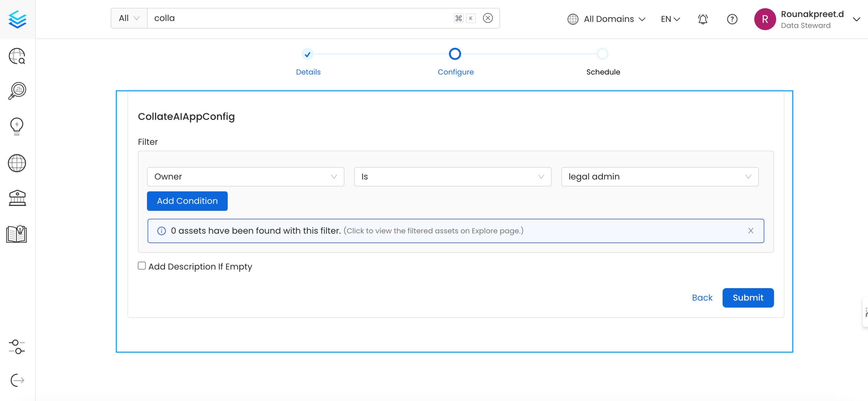Open notifications via the bell icon
Screen dimensions: 868x401
pos(703,19)
